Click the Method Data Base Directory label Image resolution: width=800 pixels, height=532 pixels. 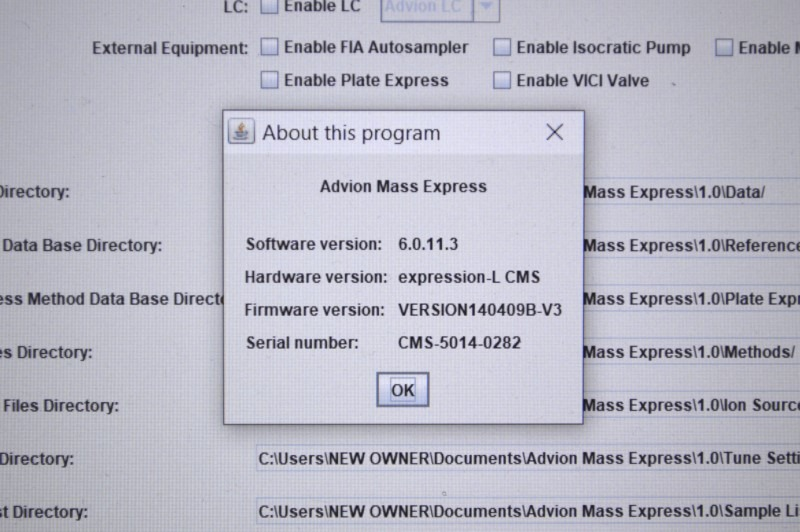[111, 299]
